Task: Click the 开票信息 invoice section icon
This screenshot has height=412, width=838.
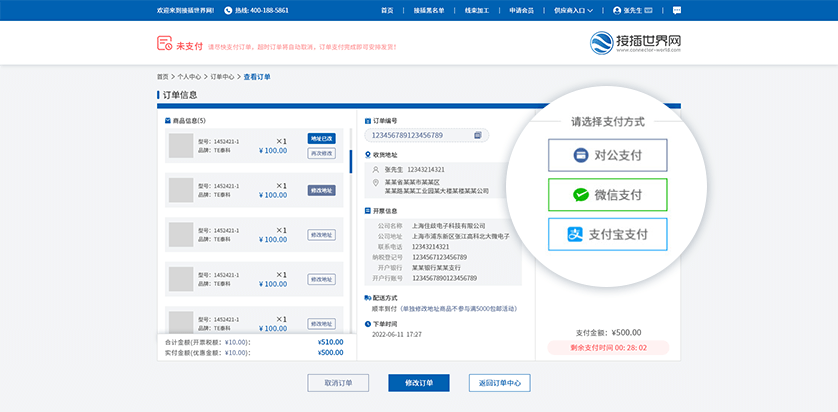Action: (x=368, y=211)
